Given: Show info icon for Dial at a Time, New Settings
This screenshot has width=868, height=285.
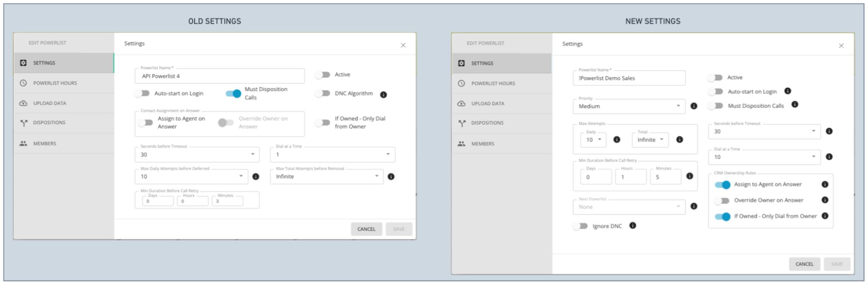Looking at the screenshot, I should [829, 157].
